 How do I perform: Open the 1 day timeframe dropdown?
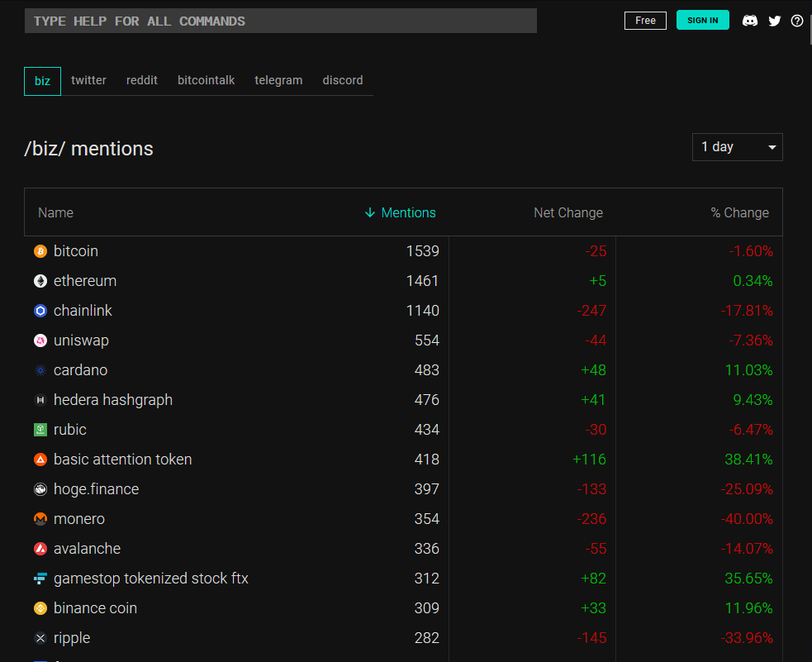(737, 147)
